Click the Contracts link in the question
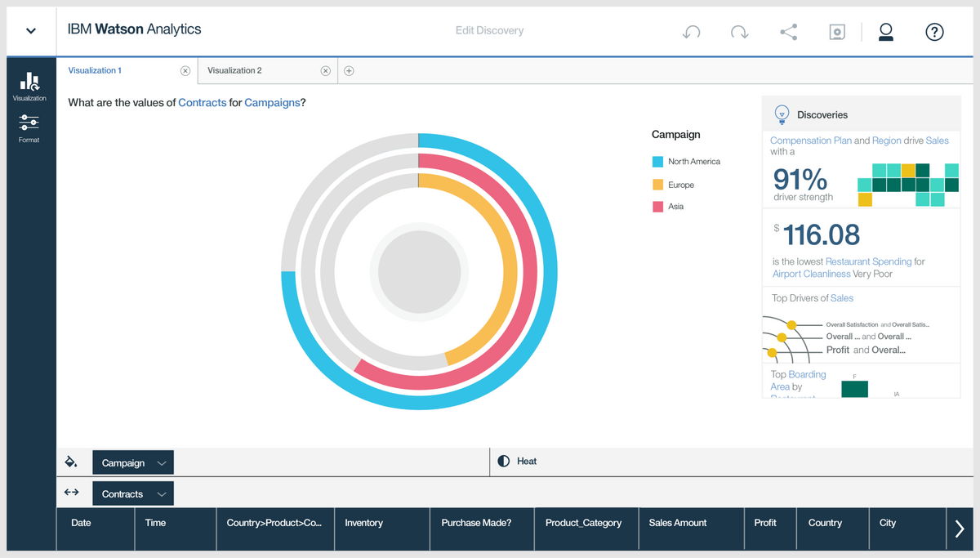 (202, 103)
